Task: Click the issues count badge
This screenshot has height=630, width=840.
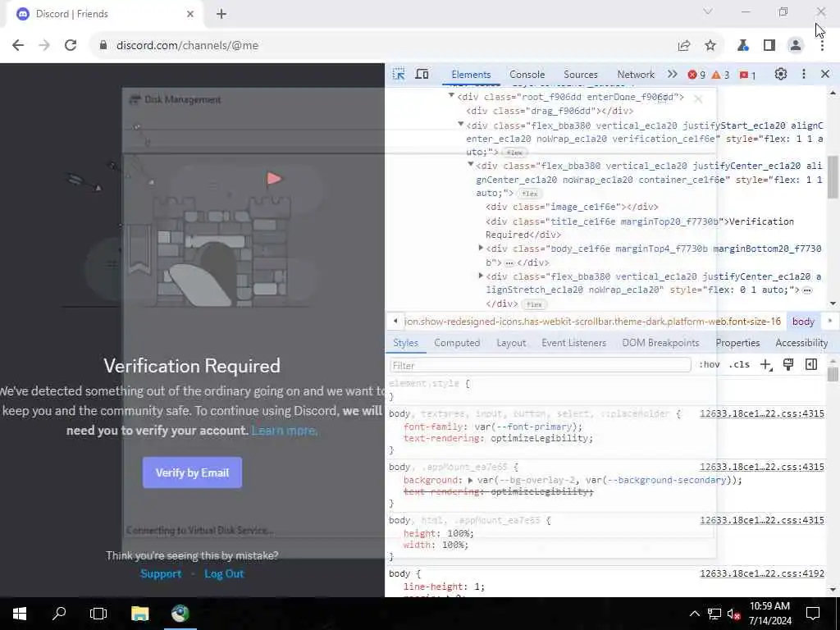Action: pyautogui.click(x=747, y=75)
